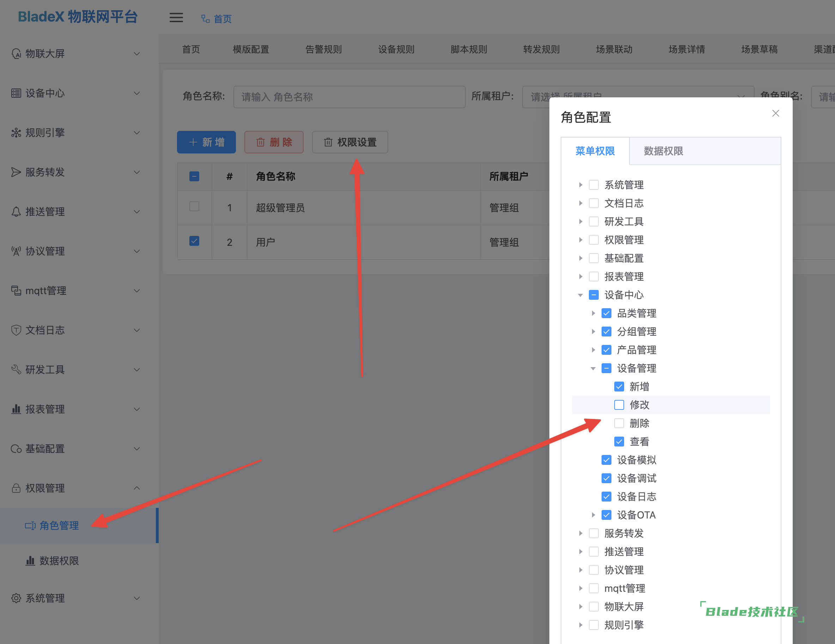Click the 新增 button
This screenshot has width=835, height=644.
[206, 142]
